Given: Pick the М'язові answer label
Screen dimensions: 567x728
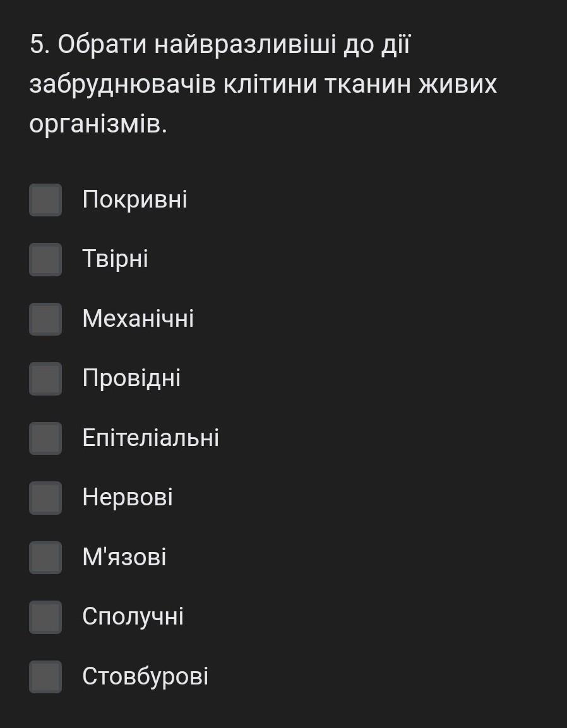Looking at the screenshot, I should tap(124, 558).
